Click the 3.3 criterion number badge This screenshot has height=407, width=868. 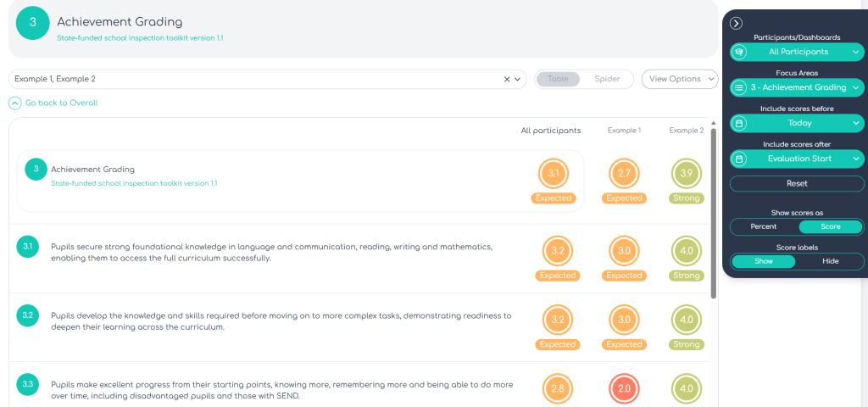tap(28, 384)
